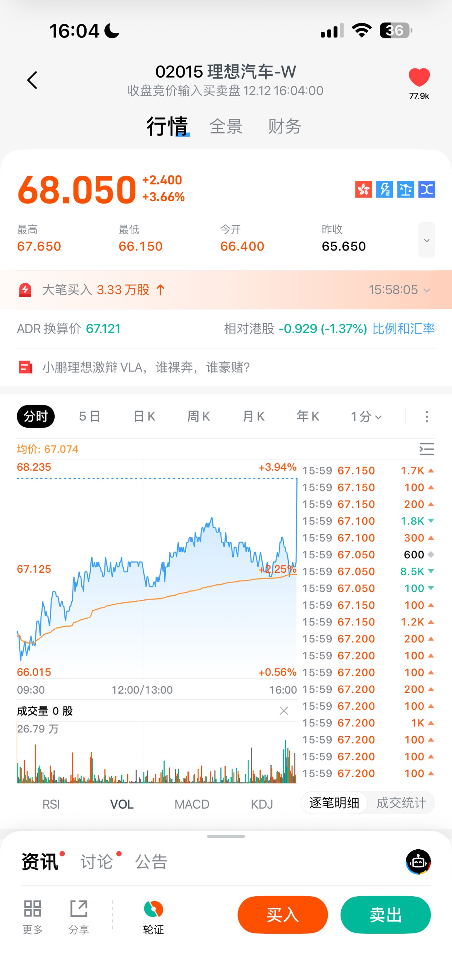Image resolution: width=452 pixels, height=980 pixels.
Task: Select the 分时 chart mode
Action: [x=36, y=416]
